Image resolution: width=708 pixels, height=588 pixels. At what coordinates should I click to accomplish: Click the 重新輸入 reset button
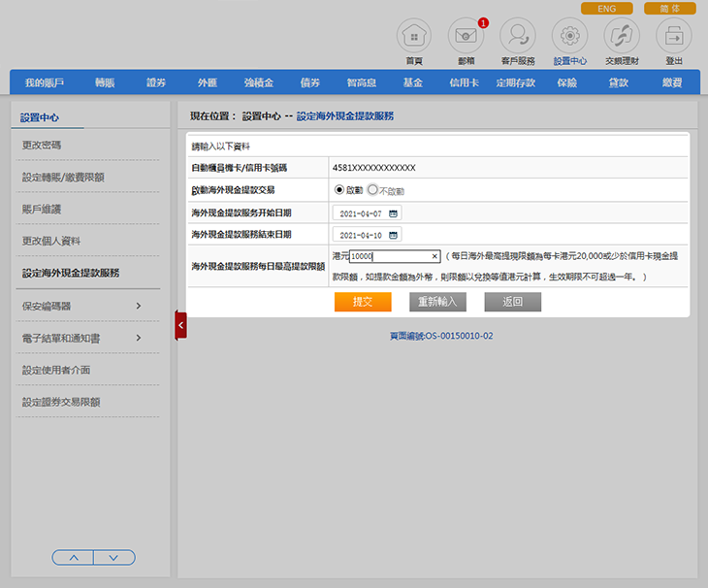click(438, 302)
